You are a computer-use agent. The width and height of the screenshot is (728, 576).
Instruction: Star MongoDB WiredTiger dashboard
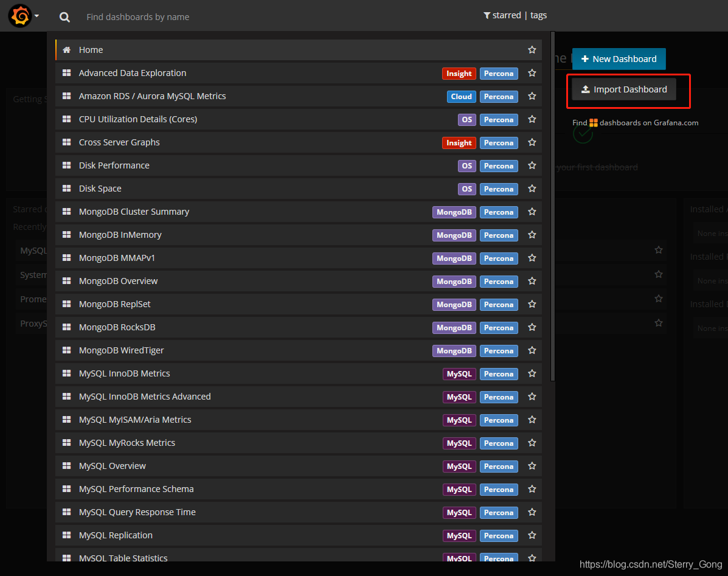(532, 350)
